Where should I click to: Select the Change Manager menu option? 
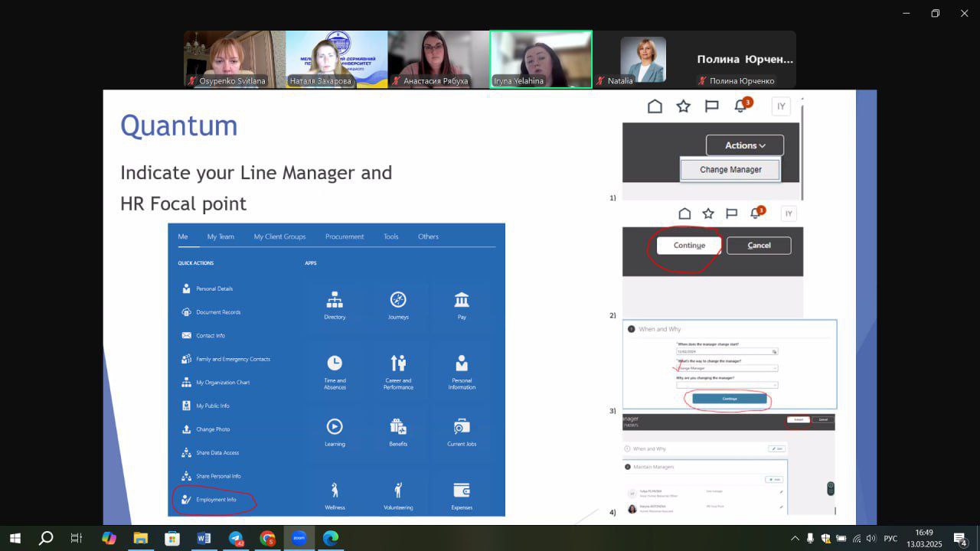click(x=730, y=170)
